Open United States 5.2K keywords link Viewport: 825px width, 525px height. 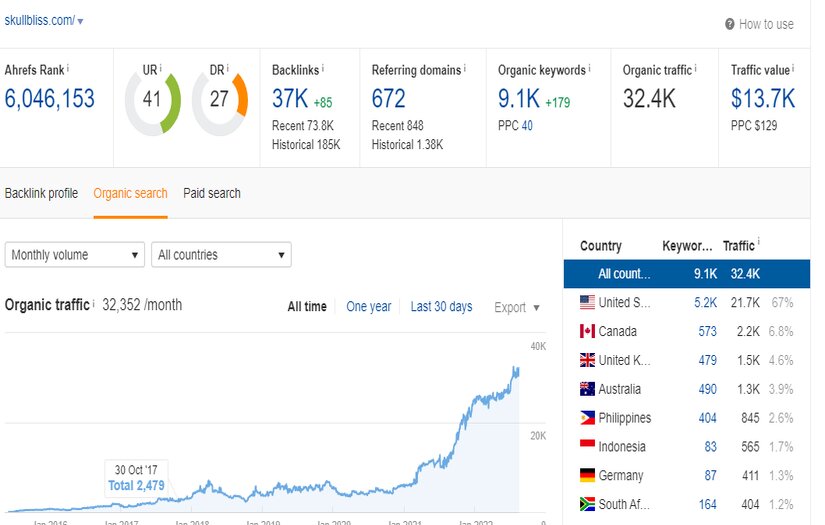(705, 303)
